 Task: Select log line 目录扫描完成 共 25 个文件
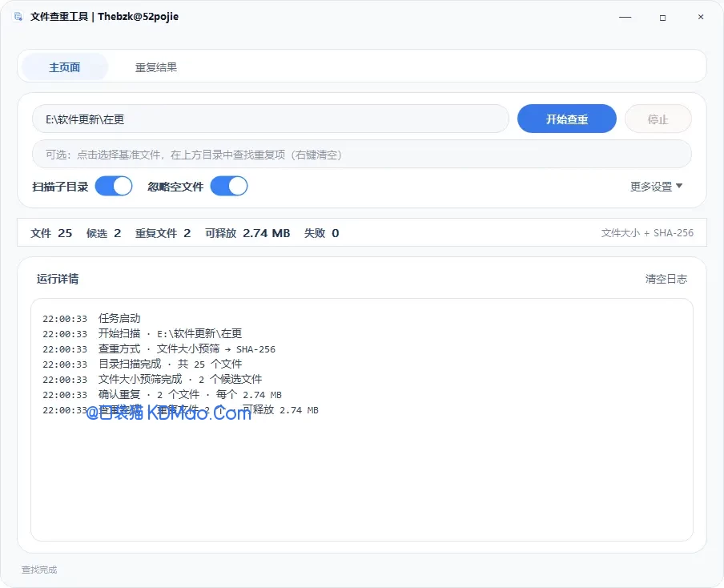tap(143, 364)
